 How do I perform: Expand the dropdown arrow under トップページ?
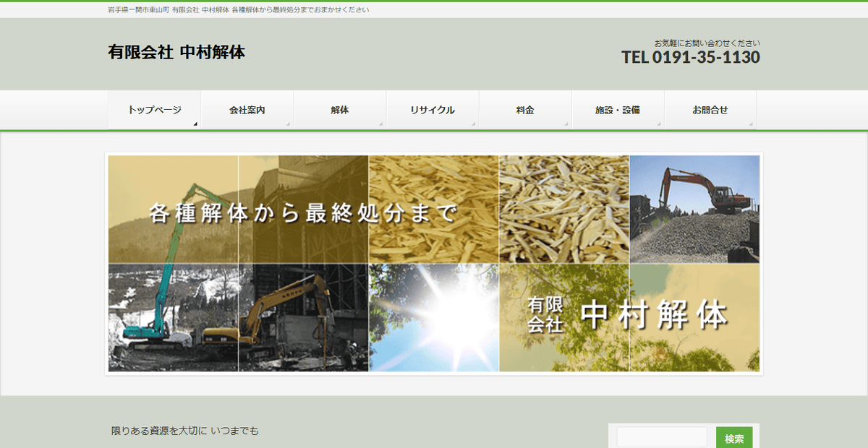(195, 122)
